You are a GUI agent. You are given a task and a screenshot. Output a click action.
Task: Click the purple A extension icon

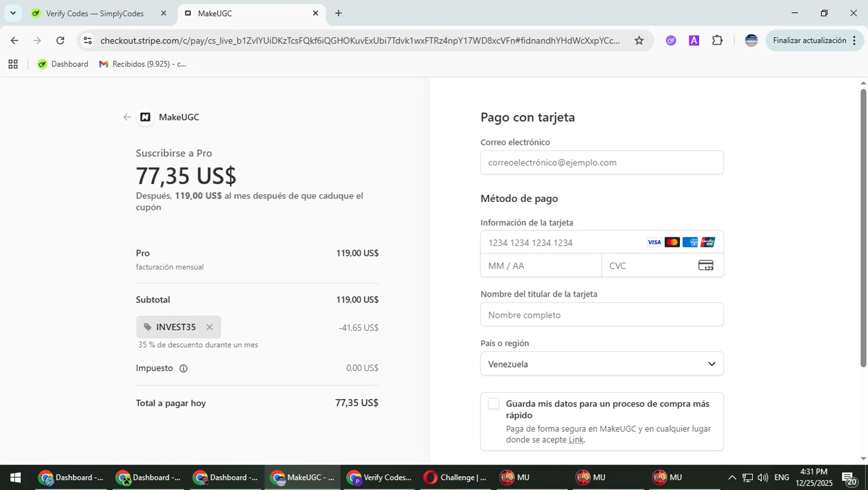point(694,40)
